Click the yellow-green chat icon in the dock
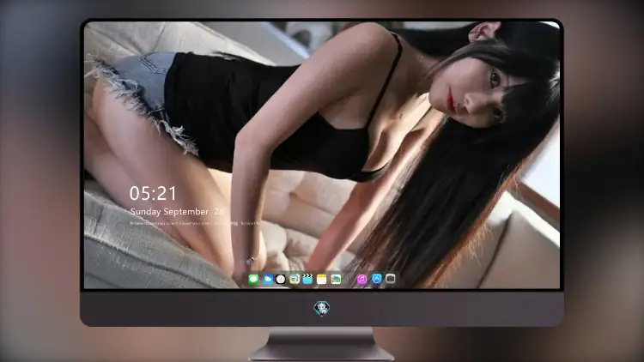 tap(294, 280)
